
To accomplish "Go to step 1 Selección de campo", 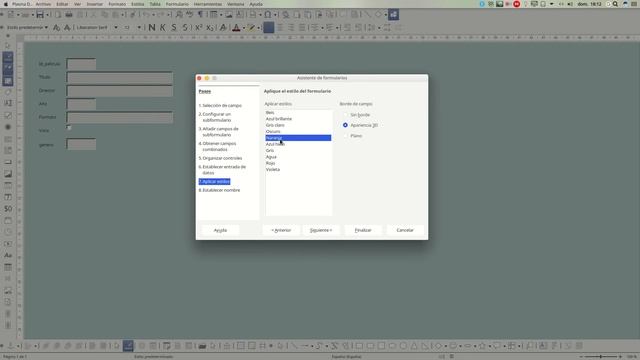I will 220,106.
